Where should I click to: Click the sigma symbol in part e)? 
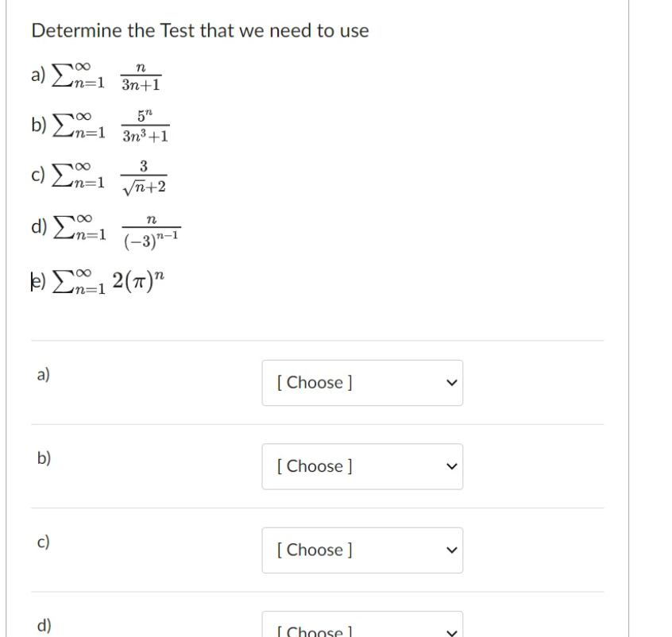(x=66, y=283)
